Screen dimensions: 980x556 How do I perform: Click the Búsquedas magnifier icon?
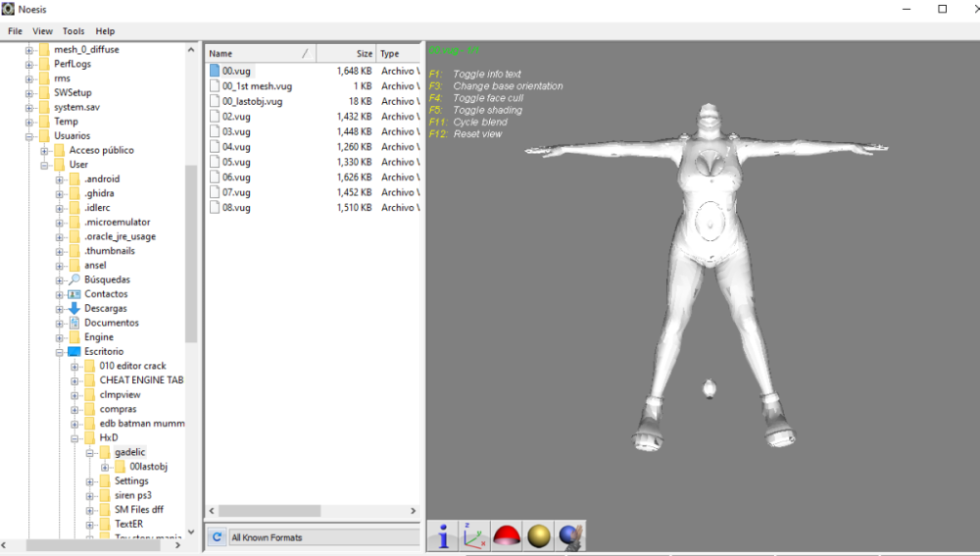73,279
